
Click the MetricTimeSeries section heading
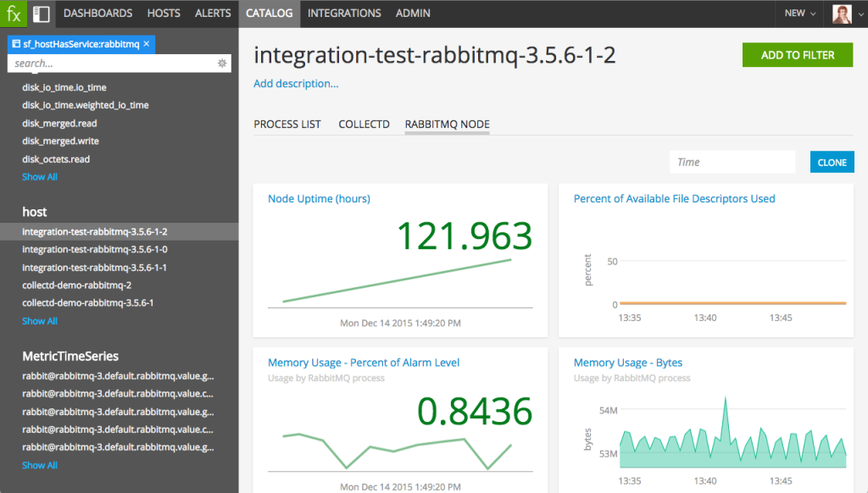(70, 357)
